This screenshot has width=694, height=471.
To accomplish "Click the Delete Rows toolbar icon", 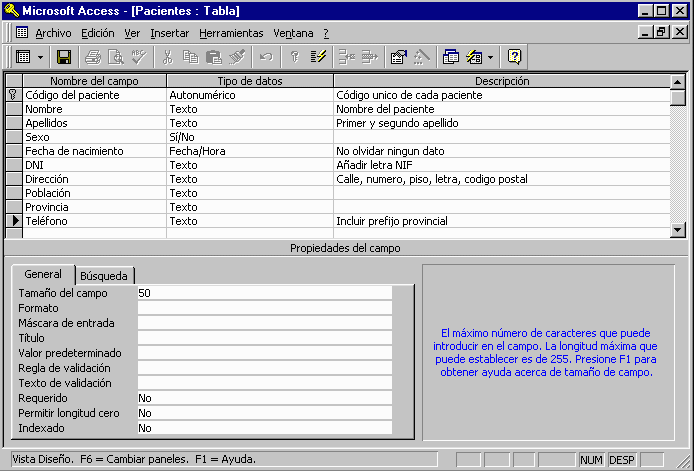I will (370, 57).
